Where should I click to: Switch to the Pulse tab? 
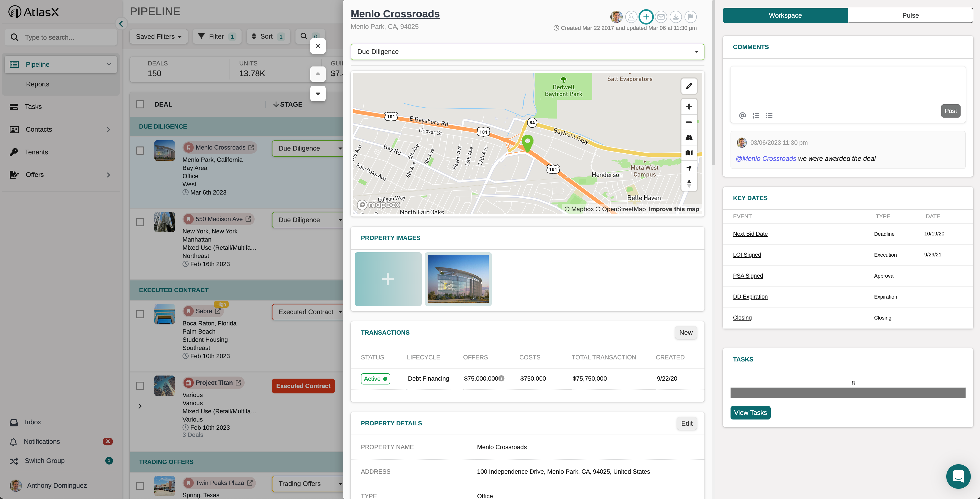coord(910,15)
